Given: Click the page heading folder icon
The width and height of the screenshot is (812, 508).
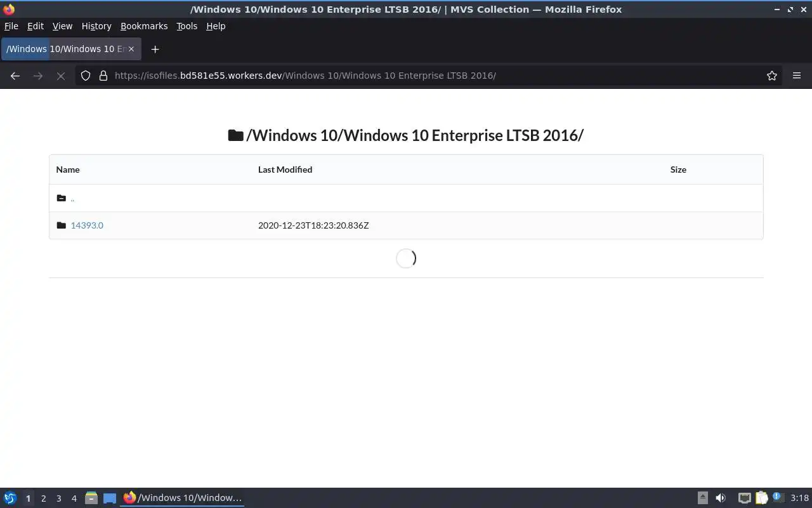Looking at the screenshot, I should pyautogui.click(x=235, y=135).
